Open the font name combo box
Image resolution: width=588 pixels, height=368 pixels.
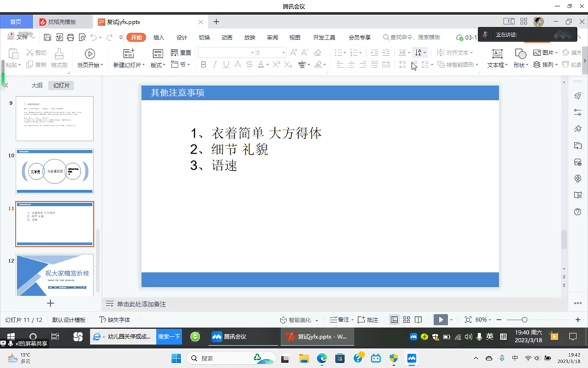point(226,52)
